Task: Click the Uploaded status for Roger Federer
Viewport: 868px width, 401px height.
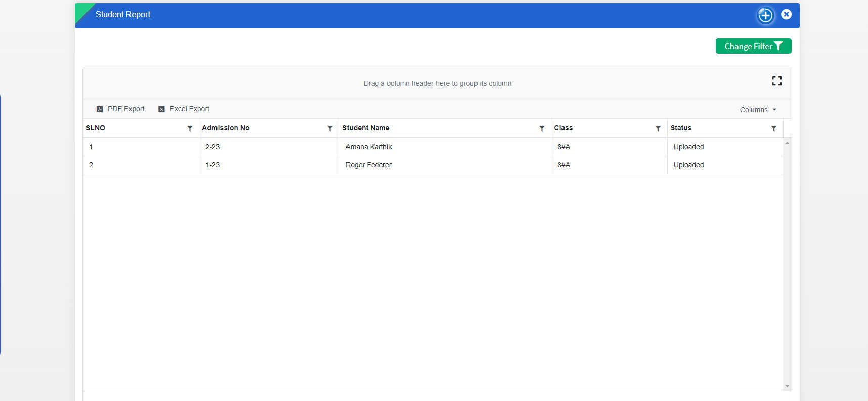Action: [725, 165]
